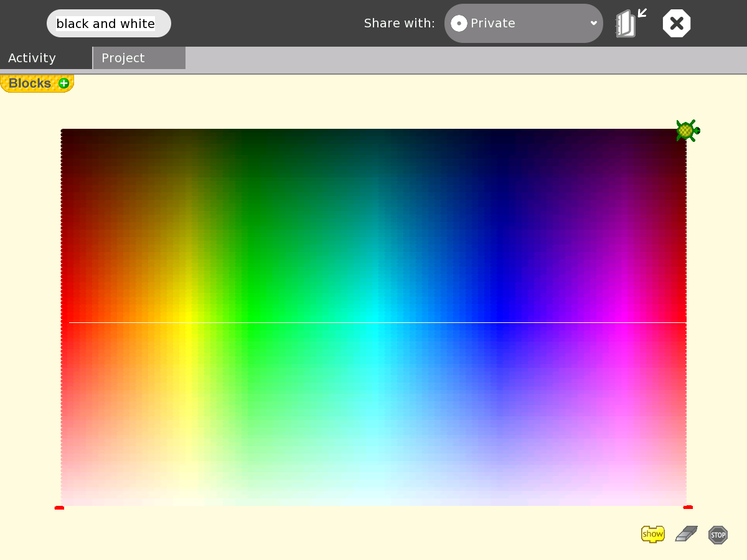Click the Blocks palette label

pyautogui.click(x=30, y=83)
